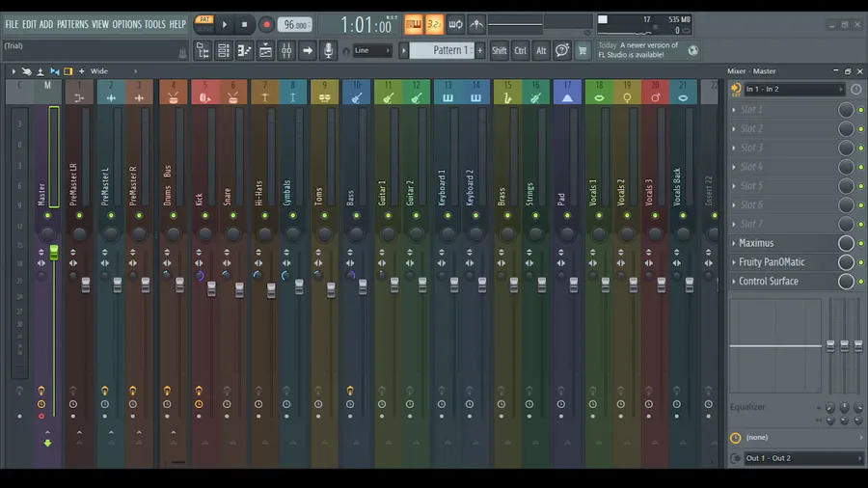
Task: Click the right arrow toolbar icon
Action: pyautogui.click(x=308, y=51)
